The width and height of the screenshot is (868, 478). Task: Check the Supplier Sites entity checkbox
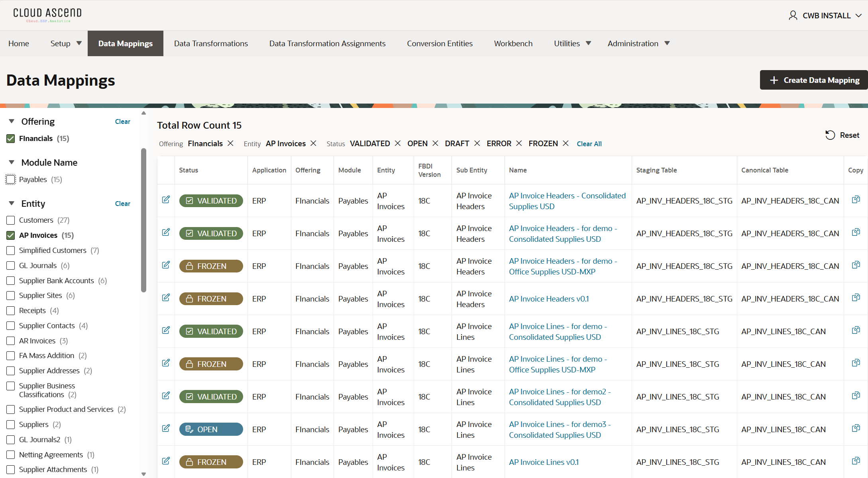[x=11, y=296]
